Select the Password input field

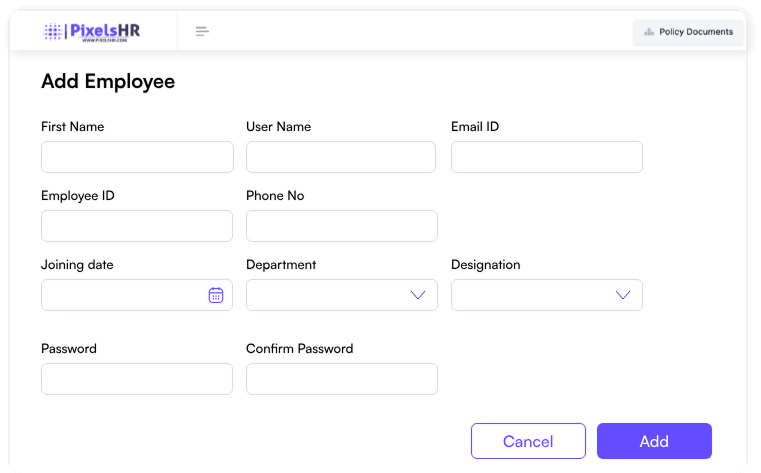[137, 379]
